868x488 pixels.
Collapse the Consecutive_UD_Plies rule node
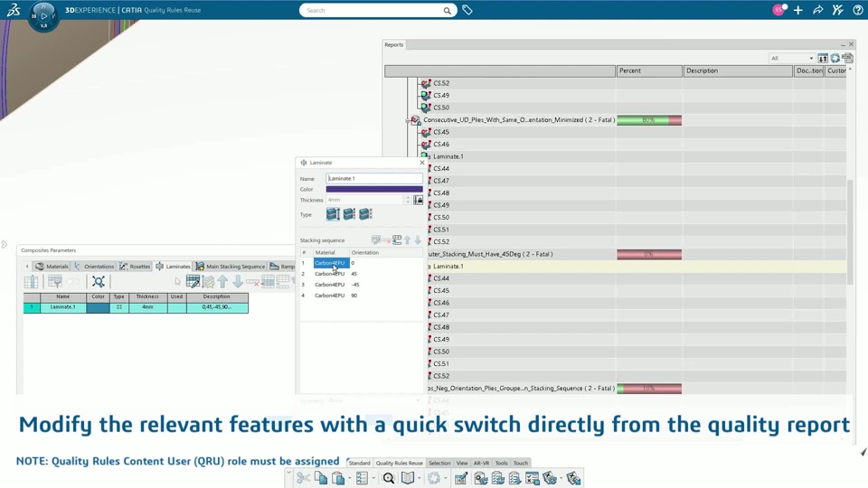408,120
